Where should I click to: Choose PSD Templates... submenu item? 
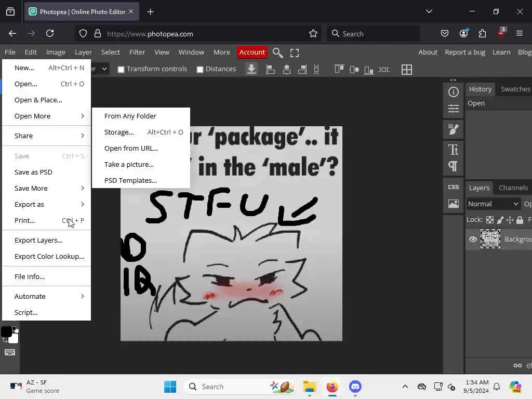pyautogui.click(x=141, y=180)
